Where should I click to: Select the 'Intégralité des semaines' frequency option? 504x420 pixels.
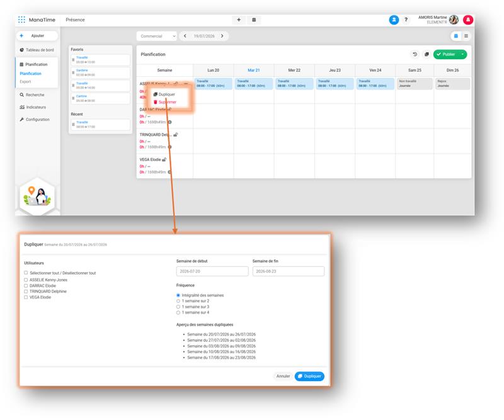click(178, 295)
